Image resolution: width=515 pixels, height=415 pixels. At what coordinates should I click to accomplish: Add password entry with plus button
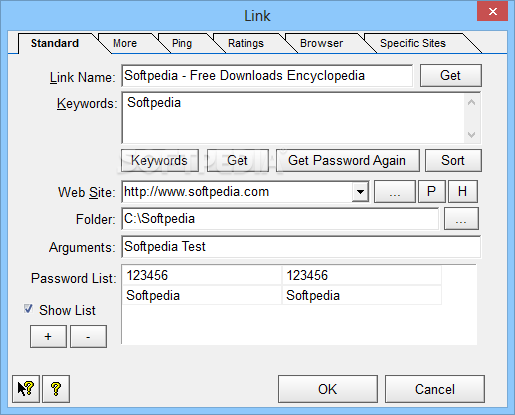click(x=48, y=337)
